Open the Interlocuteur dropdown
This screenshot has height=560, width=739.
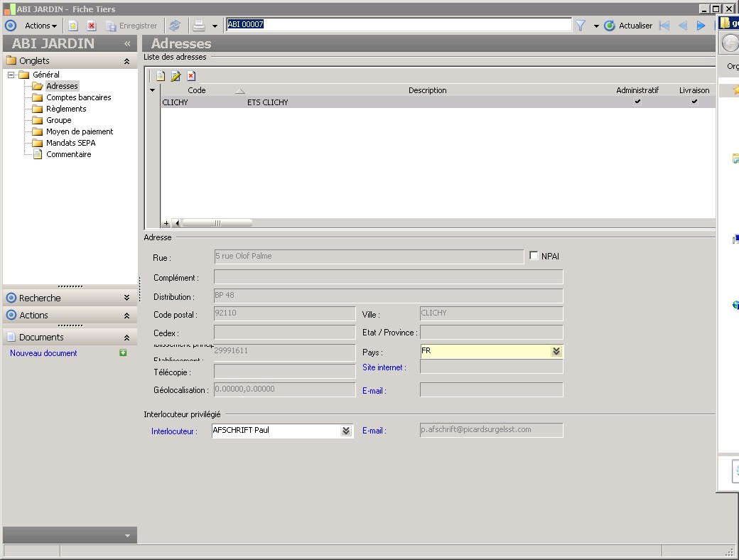point(346,431)
